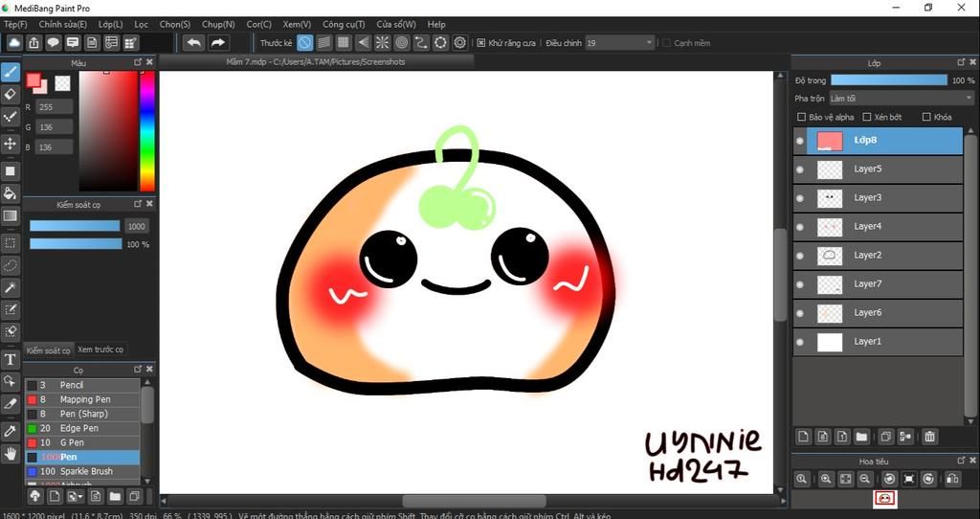Pick a shade in the color square

click(x=108, y=130)
